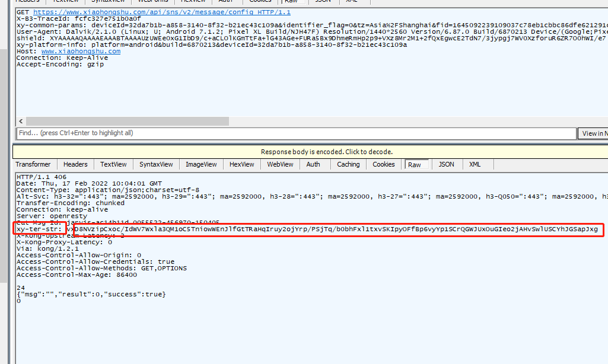Click the response 'Connection: keep-alive' line

pos(62,210)
